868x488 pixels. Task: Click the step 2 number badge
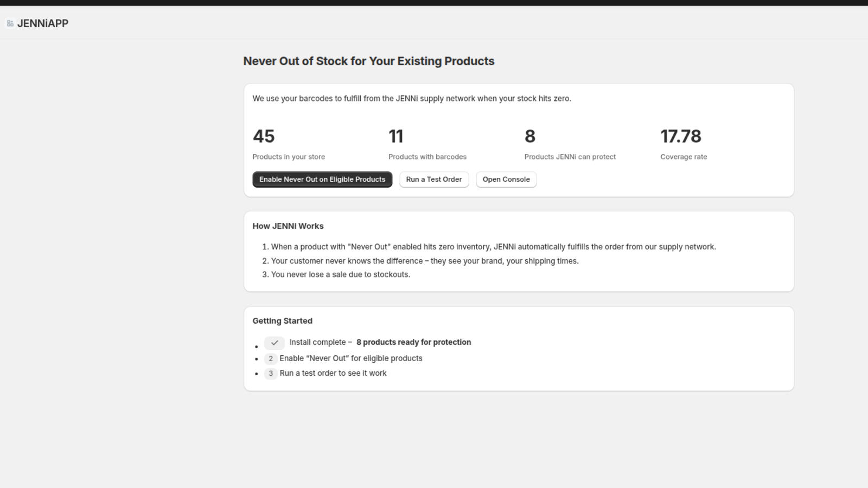click(271, 358)
